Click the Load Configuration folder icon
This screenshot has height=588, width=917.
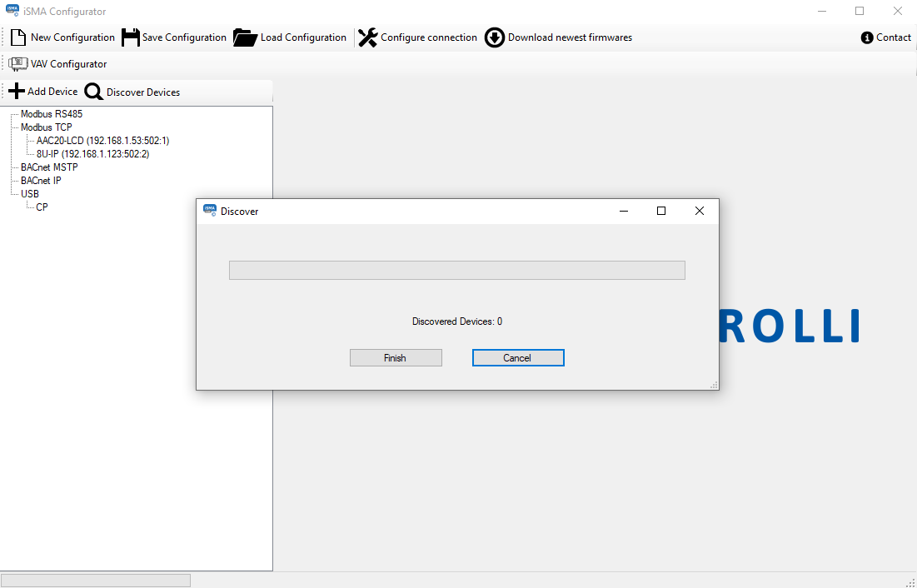[x=246, y=37]
